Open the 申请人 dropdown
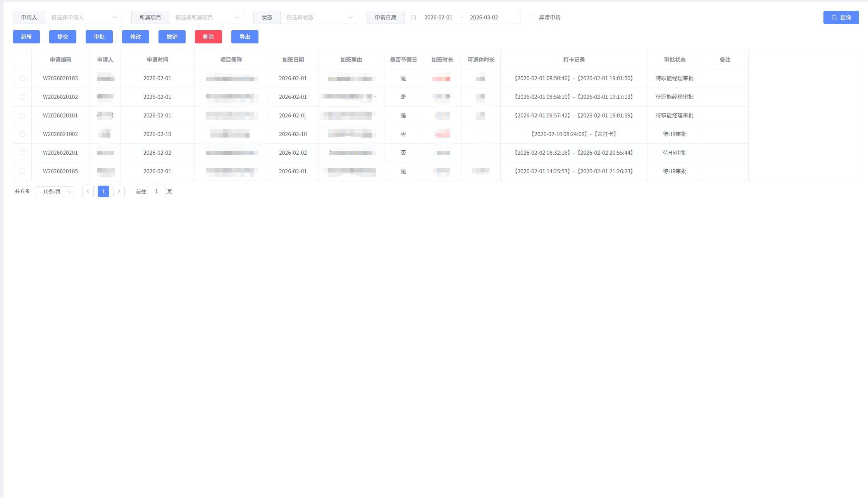Screen dimensions: 868x498 click(x=83, y=17)
